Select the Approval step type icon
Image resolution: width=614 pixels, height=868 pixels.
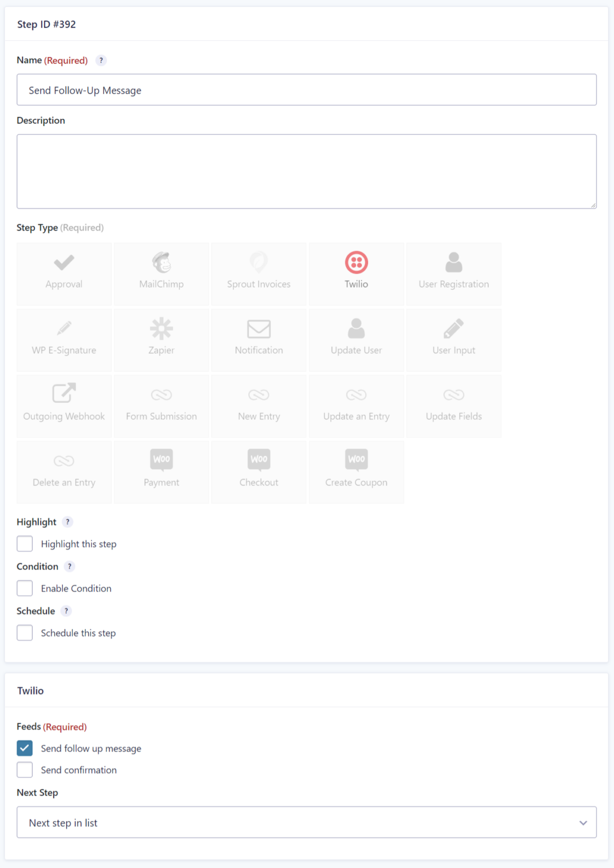[64, 263]
